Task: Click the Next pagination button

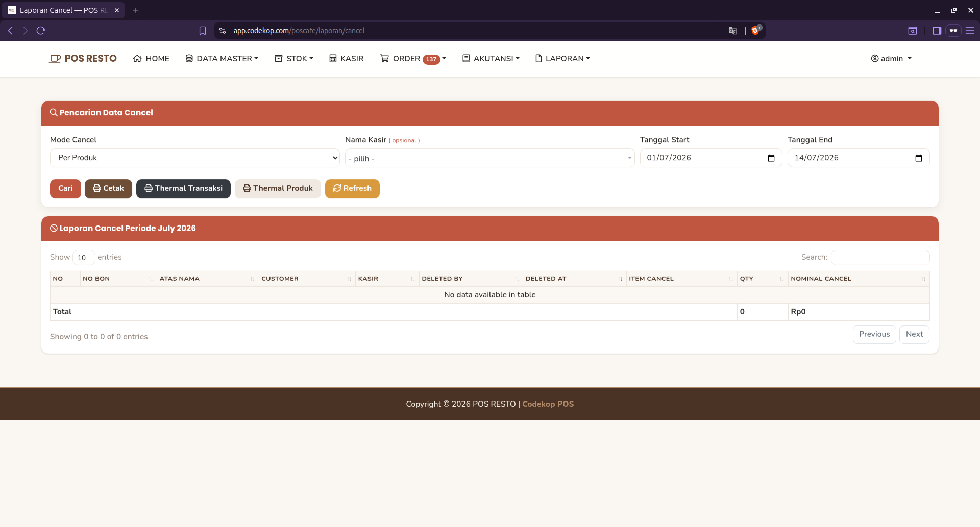Action: click(914, 335)
